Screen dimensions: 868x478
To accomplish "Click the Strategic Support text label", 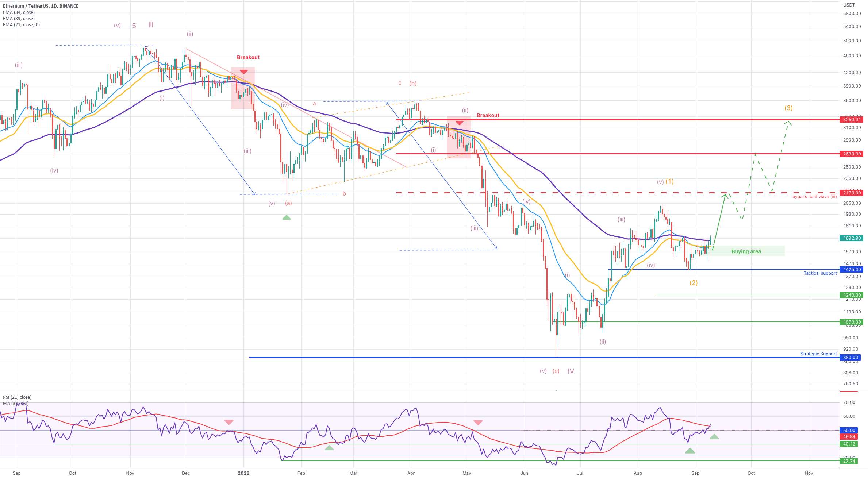I will pyautogui.click(x=818, y=354).
